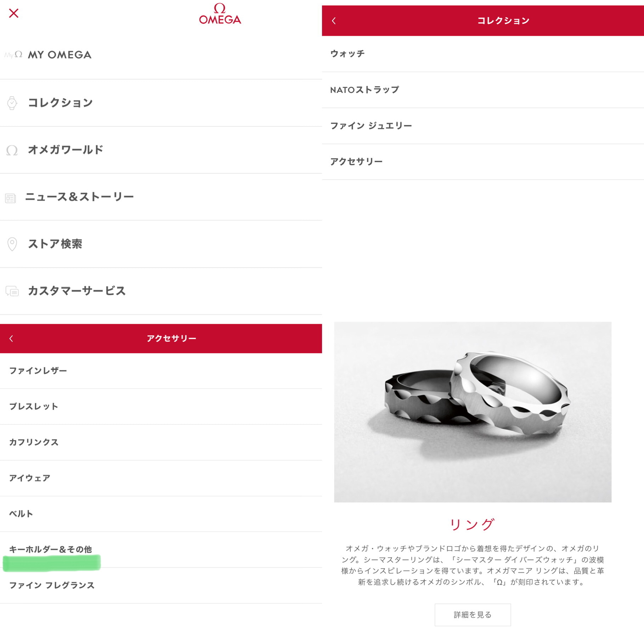Click the watch icon beside コレクション
644x644 pixels.
pos(12,103)
